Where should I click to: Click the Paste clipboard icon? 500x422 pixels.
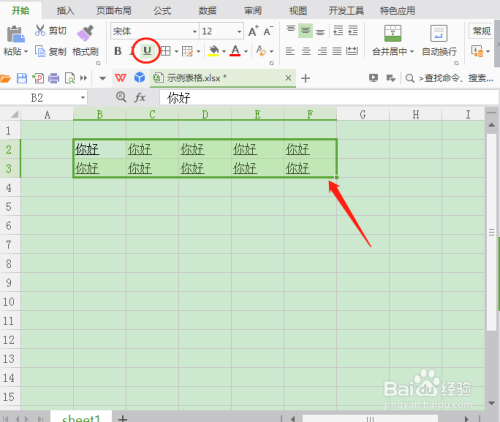(x=15, y=34)
